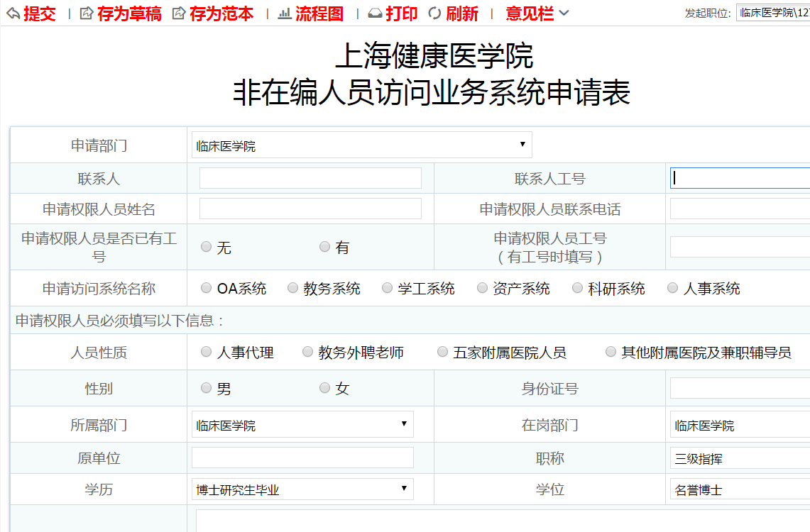Screen dimensions: 810x532
Task: Click the 提交 submit arrow icon
Action: point(13,13)
